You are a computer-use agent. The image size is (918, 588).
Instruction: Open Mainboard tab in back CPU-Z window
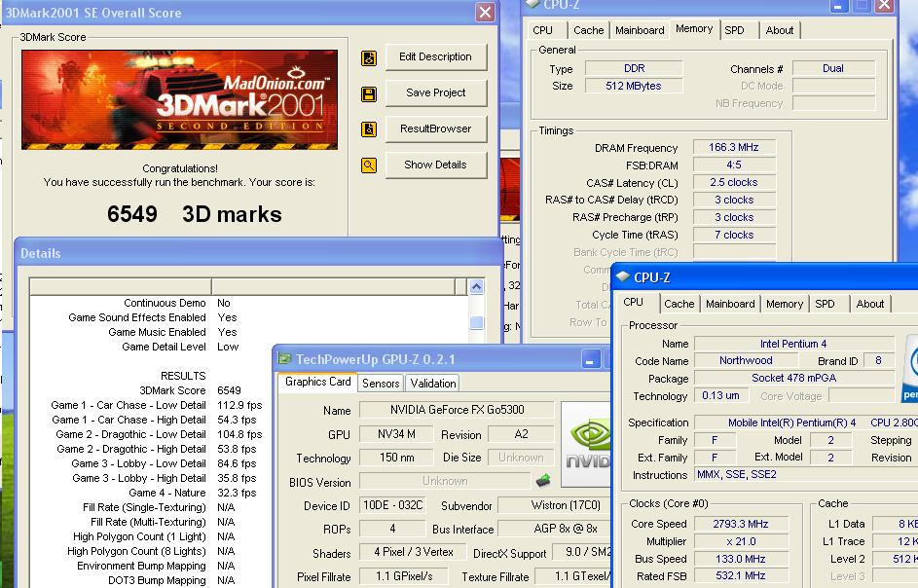tap(640, 30)
